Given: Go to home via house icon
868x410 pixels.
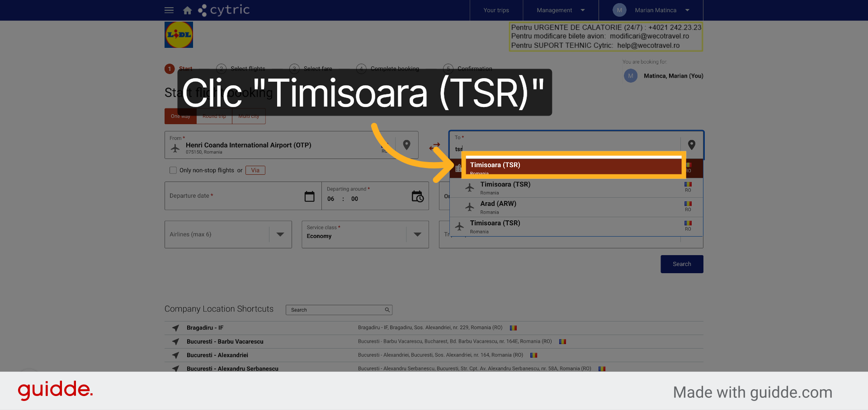Looking at the screenshot, I should pos(187,10).
